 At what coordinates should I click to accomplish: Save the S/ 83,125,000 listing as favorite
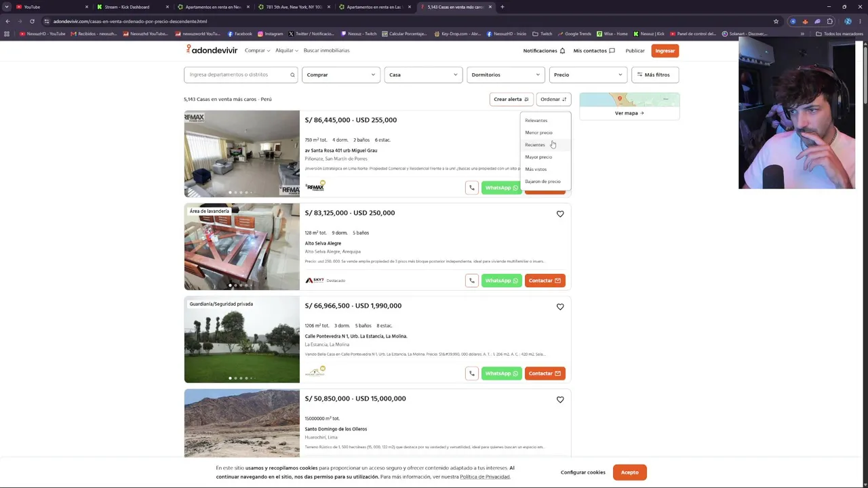pyautogui.click(x=560, y=213)
